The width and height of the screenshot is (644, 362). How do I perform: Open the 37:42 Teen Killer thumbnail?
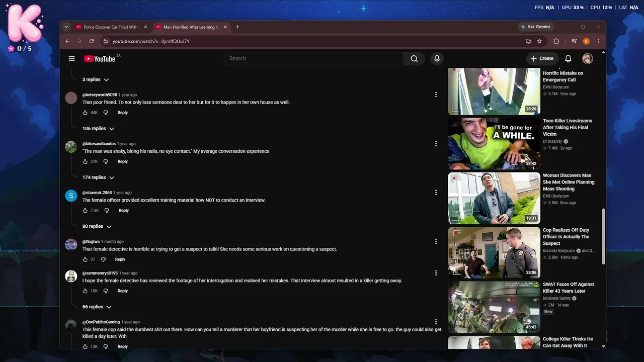(x=494, y=144)
